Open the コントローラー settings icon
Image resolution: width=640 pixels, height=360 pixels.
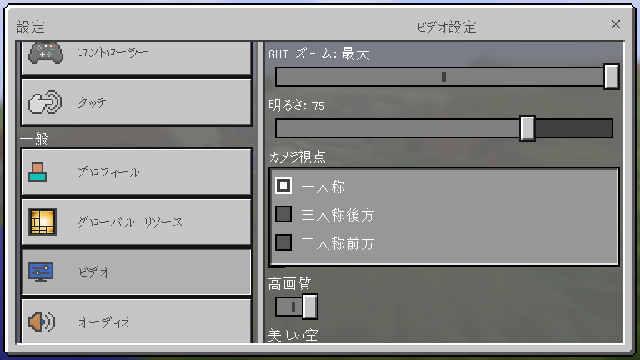pyautogui.click(x=45, y=53)
